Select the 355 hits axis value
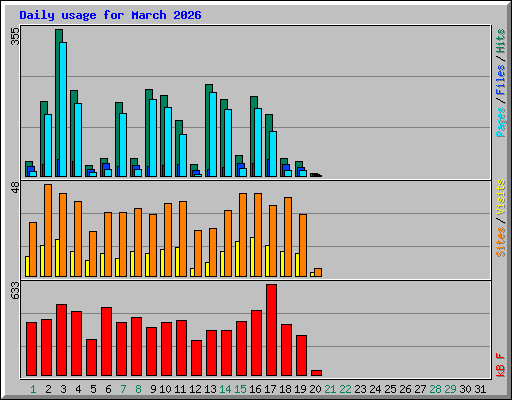 coord(15,36)
